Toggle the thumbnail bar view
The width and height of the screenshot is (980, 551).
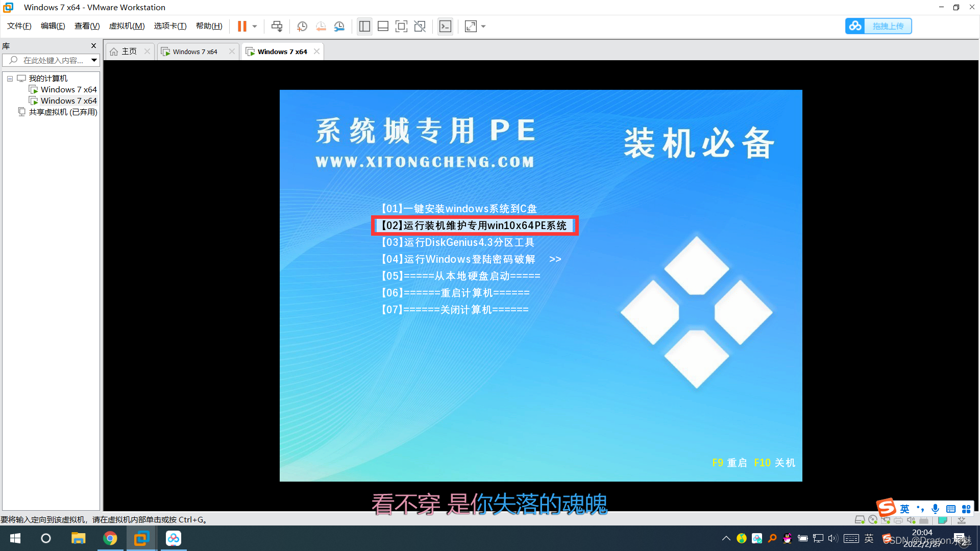click(383, 27)
